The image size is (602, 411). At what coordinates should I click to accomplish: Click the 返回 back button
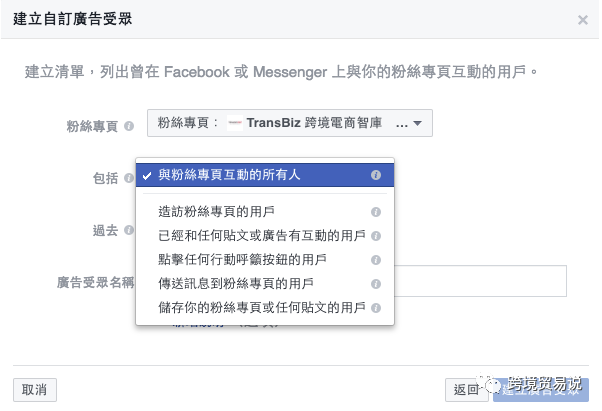click(467, 390)
